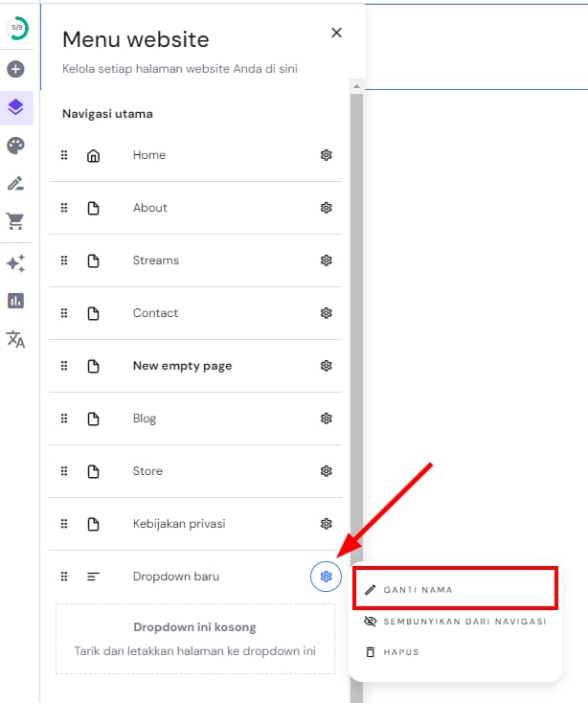588x703 pixels.
Task: Open the translate languages icon
Action: pyautogui.click(x=16, y=339)
